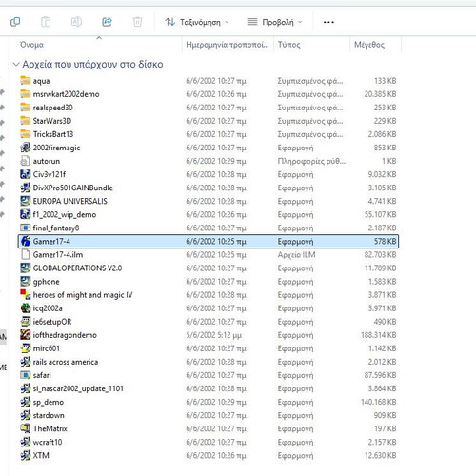
Task: Click the Share icon in toolbar
Action: point(107,22)
